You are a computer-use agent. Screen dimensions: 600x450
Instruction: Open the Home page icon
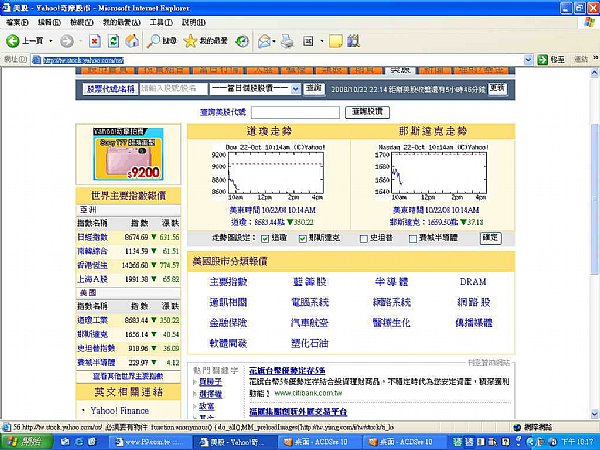132,41
